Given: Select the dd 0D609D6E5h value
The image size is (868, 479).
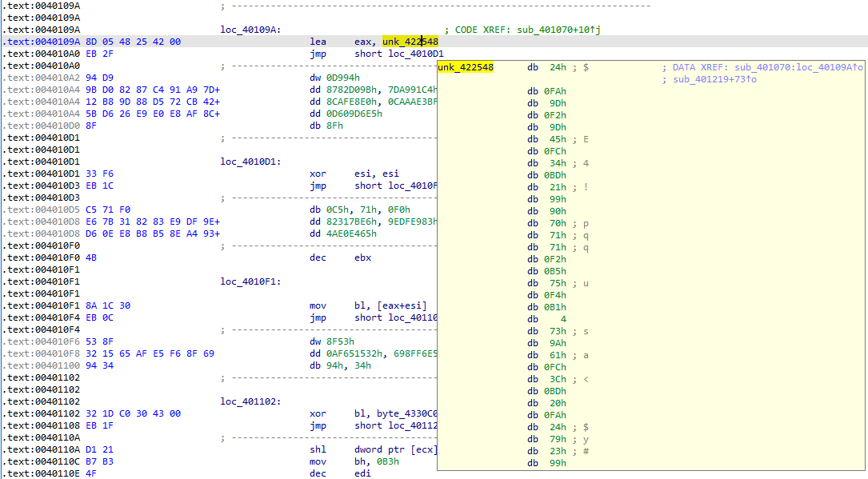Looking at the screenshot, I should 354,114.
